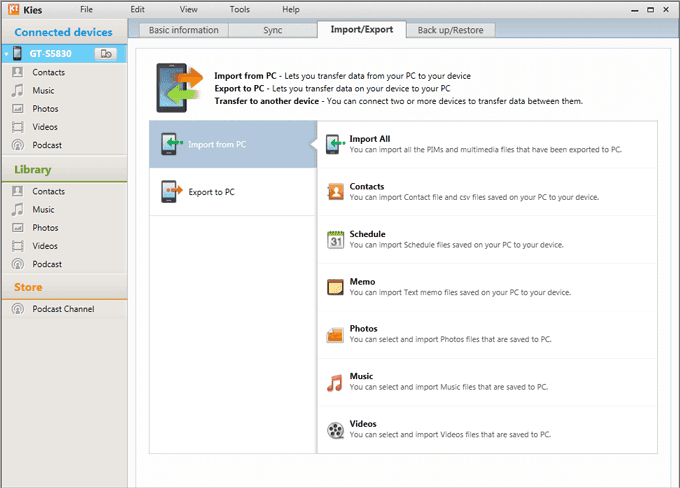Open the File menu
The width and height of the screenshot is (680, 488).
point(86,9)
